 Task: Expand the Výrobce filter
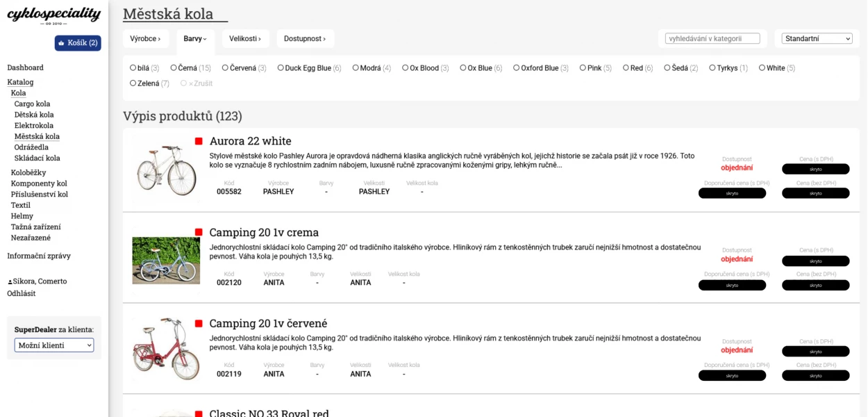coord(145,39)
